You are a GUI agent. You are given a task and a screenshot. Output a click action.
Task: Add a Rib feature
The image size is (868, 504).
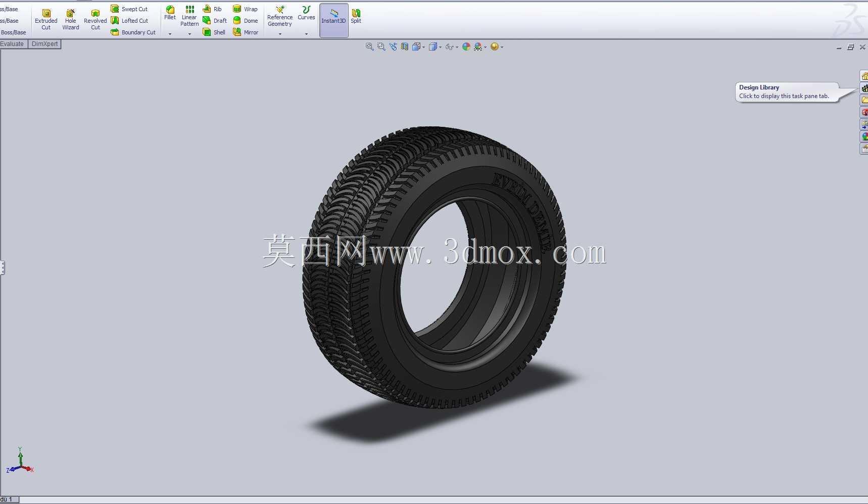tap(212, 9)
